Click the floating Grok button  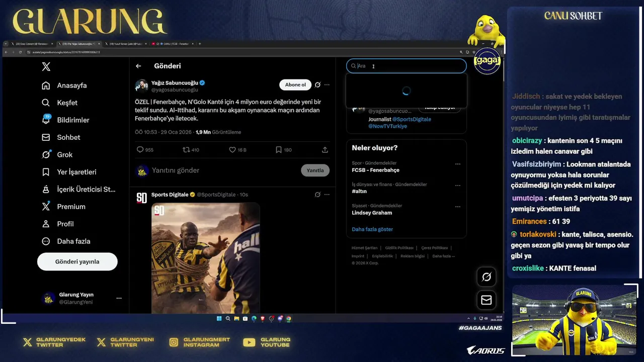pos(487,277)
